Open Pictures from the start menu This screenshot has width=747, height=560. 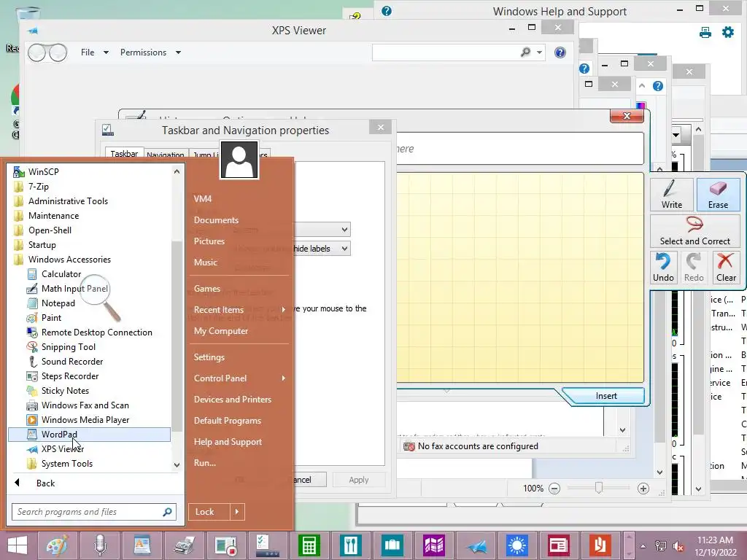tap(209, 241)
